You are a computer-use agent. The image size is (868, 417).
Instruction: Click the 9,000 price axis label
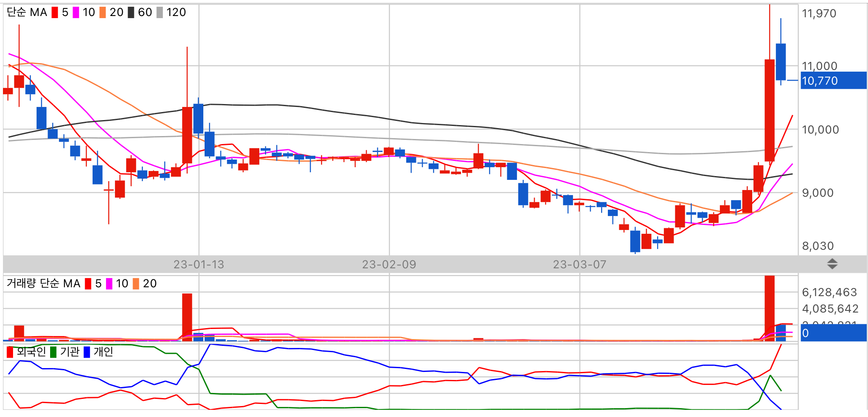[817, 193]
